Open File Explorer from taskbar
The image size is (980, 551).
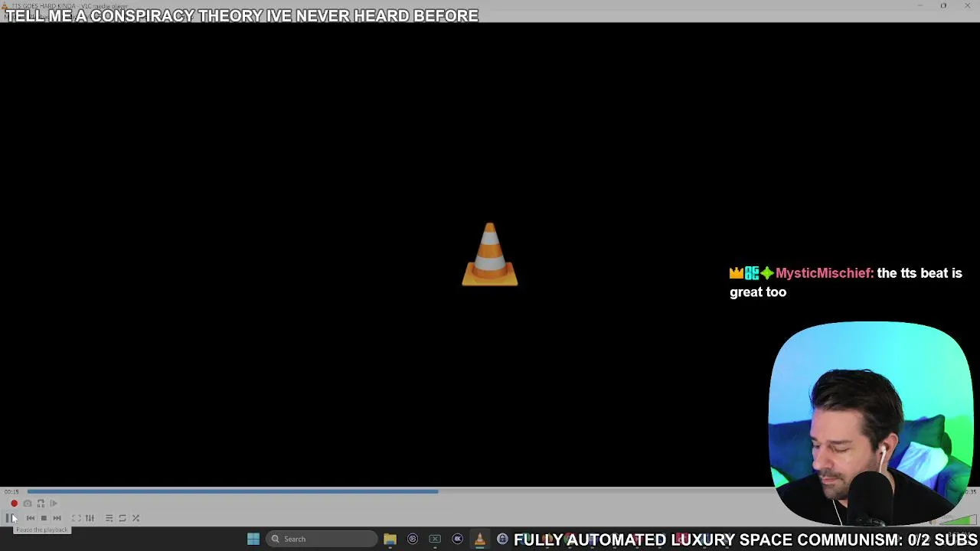[390, 539]
